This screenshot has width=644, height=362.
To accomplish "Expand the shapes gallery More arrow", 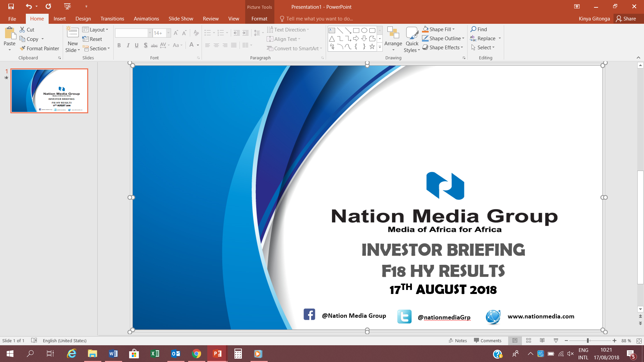I will (380, 47).
